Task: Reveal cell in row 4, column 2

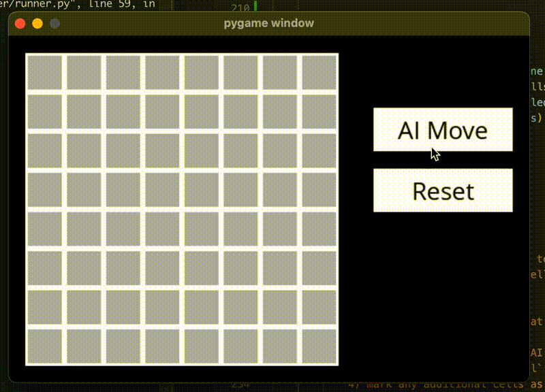Action: click(x=84, y=190)
